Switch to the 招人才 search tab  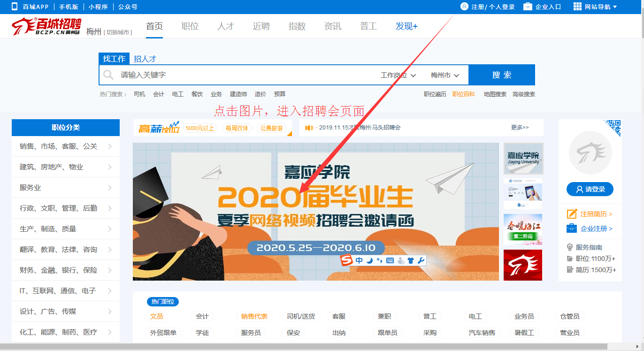145,59
